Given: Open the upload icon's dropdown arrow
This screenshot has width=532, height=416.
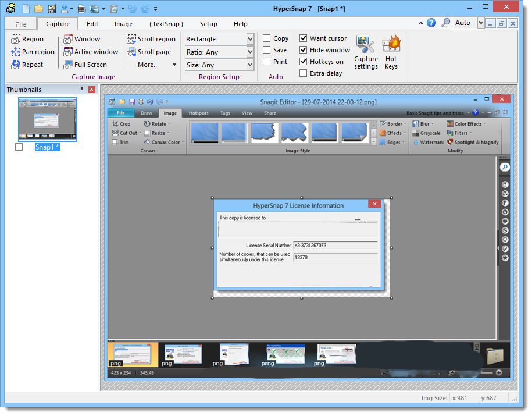Looking at the screenshot, I should pyautogui.click(x=72, y=9).
